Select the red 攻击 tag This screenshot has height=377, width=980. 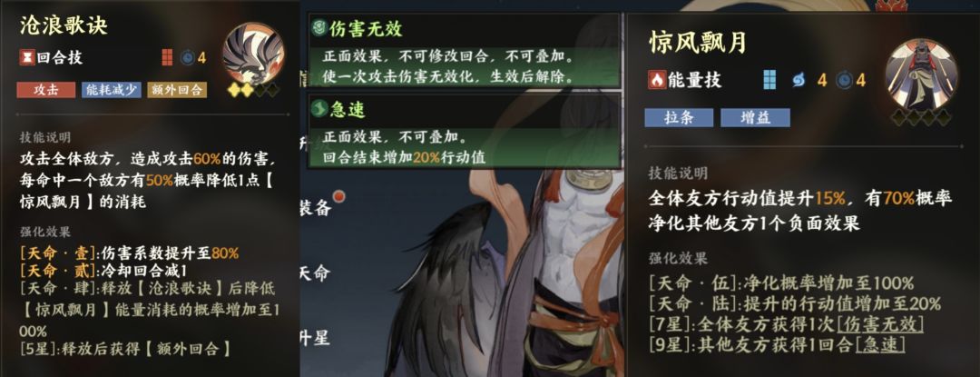point(46,90)
